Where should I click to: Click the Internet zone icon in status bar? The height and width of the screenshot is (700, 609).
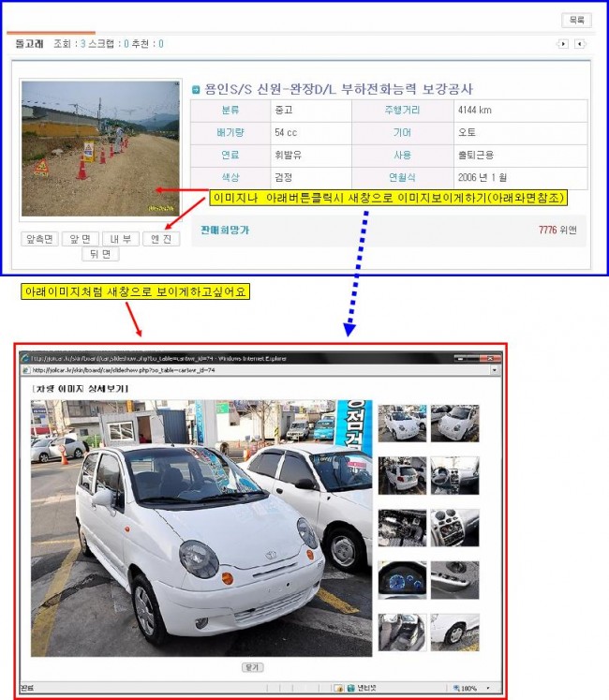coord(352,688)
